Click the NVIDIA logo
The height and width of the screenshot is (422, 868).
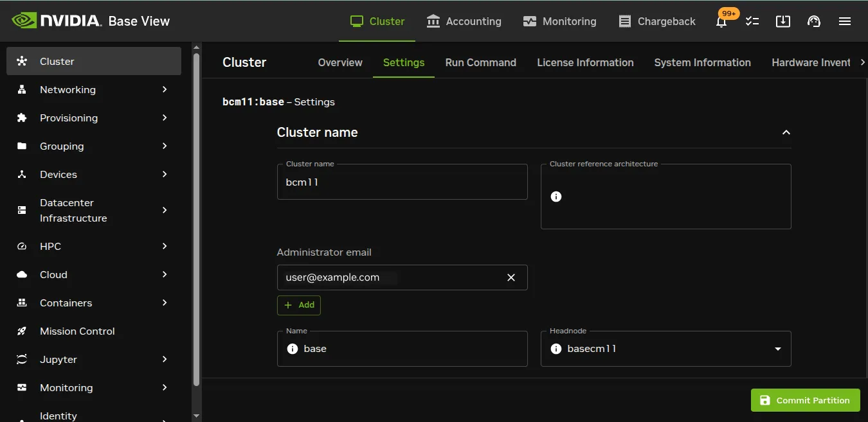click(x=57, y=21)
